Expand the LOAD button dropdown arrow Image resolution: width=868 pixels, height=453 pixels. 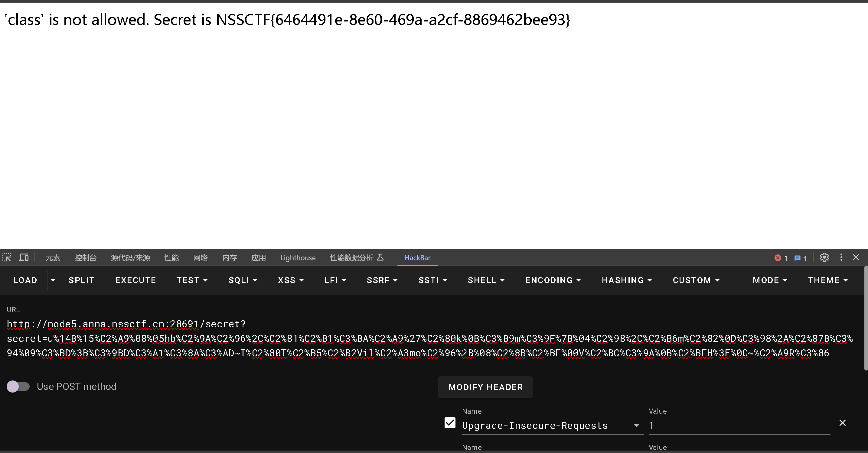point(53,280)
